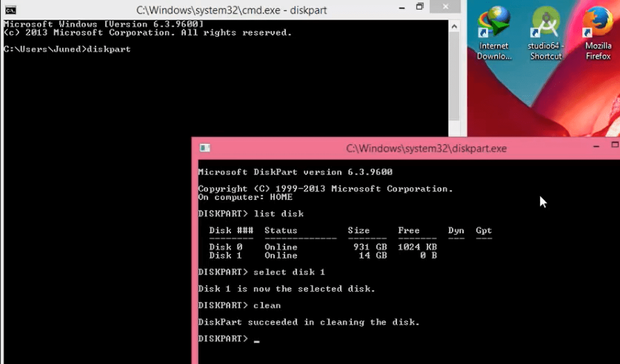The height and width of the screenshot is (364, 620).
Task: Click the blinking DISKPART> prompt cursor
Action: pyautogui.click(x=256, y=341)
